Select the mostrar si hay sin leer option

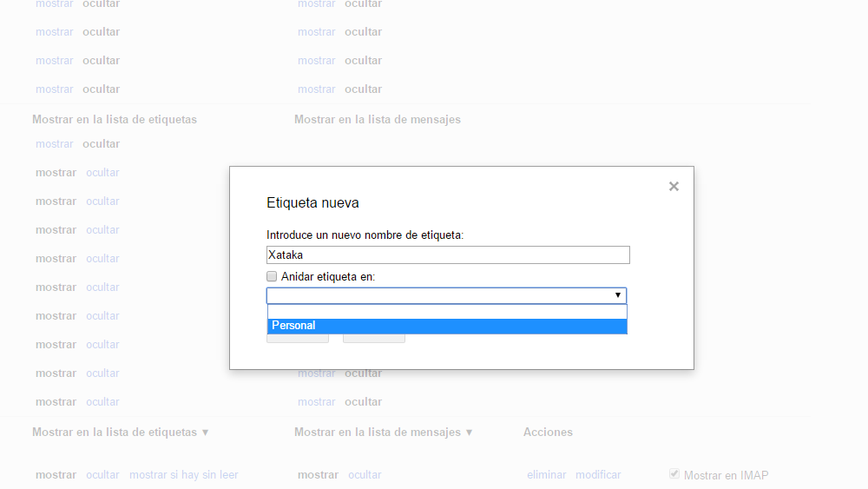[x=183, y=475]
